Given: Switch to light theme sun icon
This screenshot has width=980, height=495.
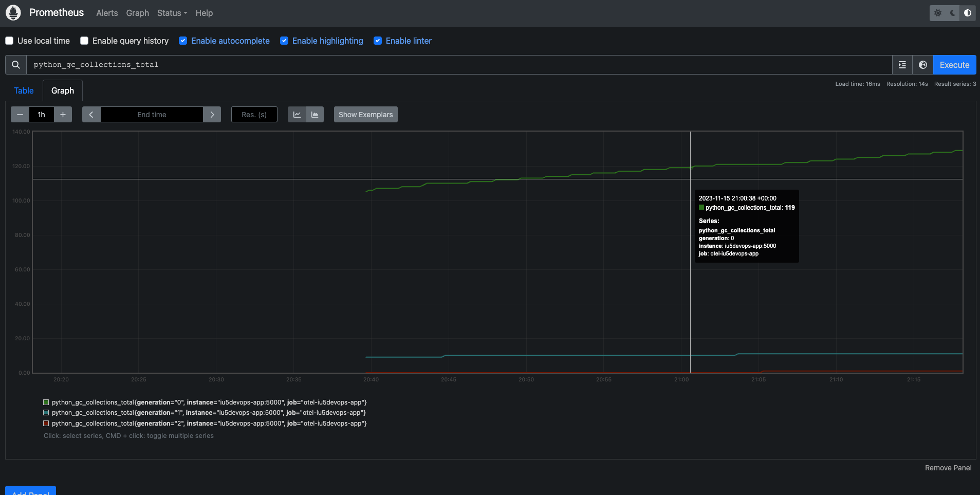Looking at the screenshot, I should coord(938,13).
